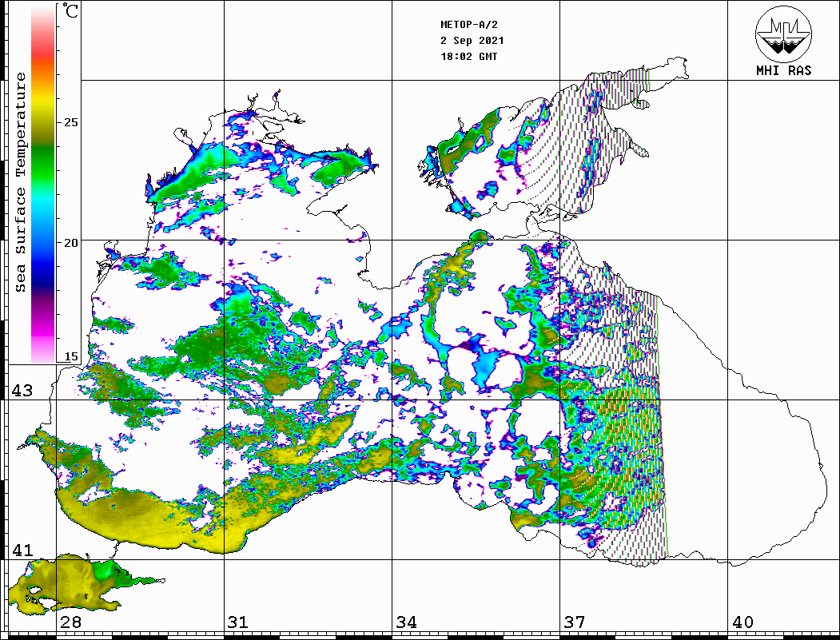Click the '18:02 GMT' time text
Image resolution: width=840 pixels, height=640 pixels.
pyautogui.click(x=468, y=57)
